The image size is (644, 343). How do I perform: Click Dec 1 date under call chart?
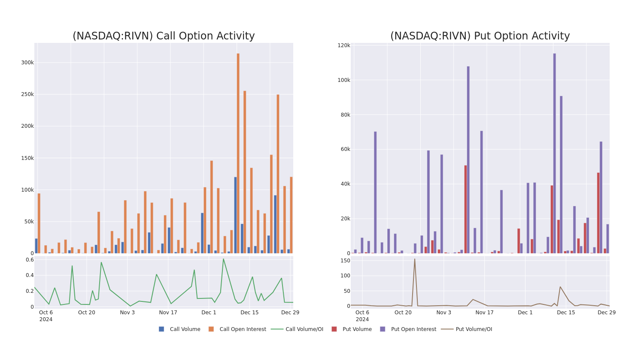[x=209, y=313]
